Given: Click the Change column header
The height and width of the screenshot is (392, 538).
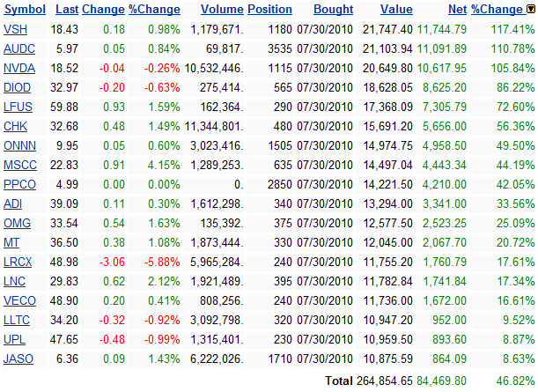Looking at the screenshot, I should pos(103,10).
